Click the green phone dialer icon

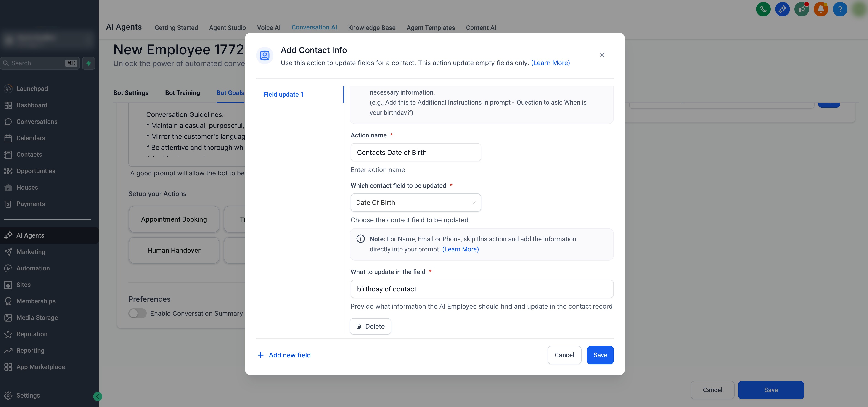tap(763, 9)
